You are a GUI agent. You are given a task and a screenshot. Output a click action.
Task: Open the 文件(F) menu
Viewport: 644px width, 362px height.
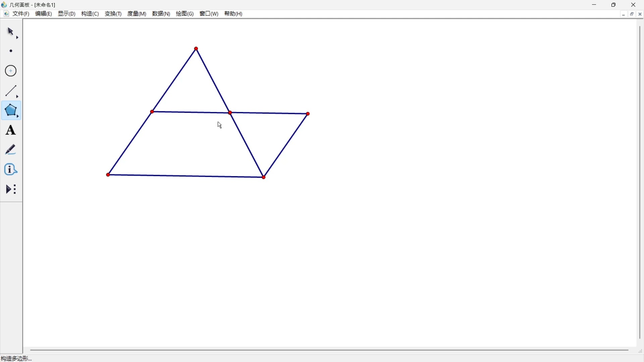click(x=21, y=14)
